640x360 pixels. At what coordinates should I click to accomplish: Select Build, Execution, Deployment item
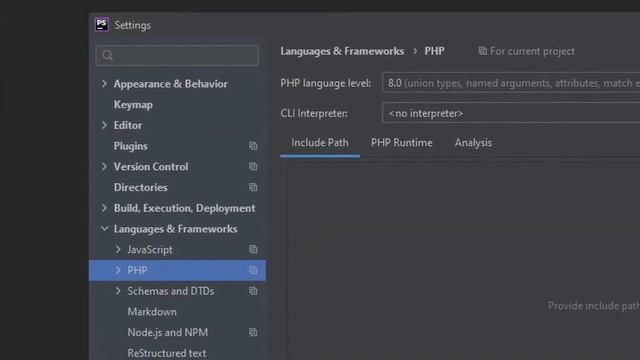[184, 208]
